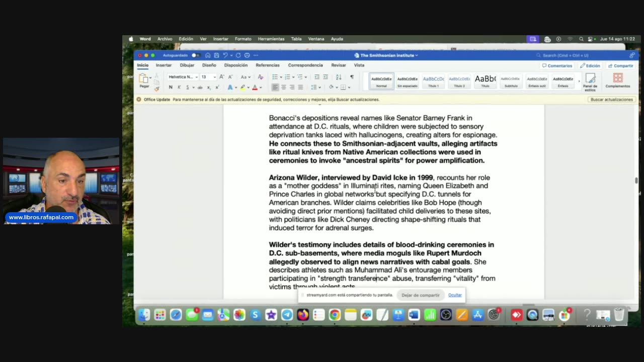Apply the Título 1 style thumbnail
This screenshot has height=362, width=644.
pyautogui.click(x=433, y=81)
